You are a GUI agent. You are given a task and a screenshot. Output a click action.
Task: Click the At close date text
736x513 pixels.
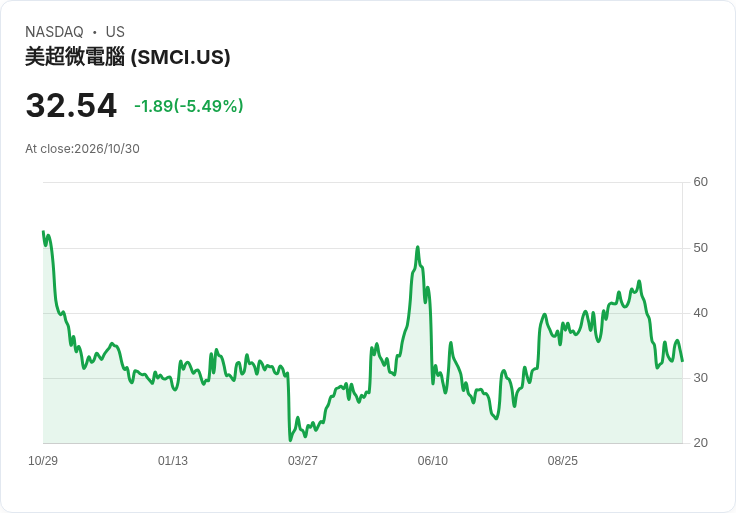pos(82,149)
